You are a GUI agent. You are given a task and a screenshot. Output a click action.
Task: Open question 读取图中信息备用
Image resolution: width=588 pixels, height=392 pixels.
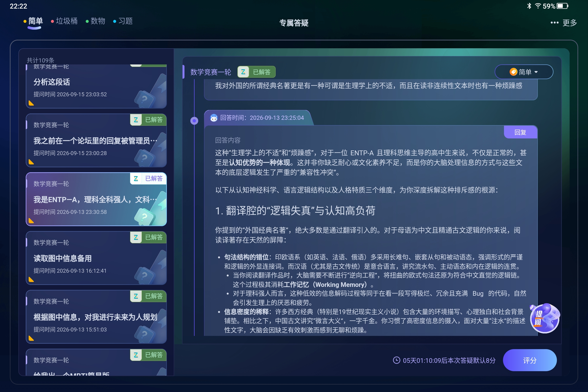pos(96,258)
